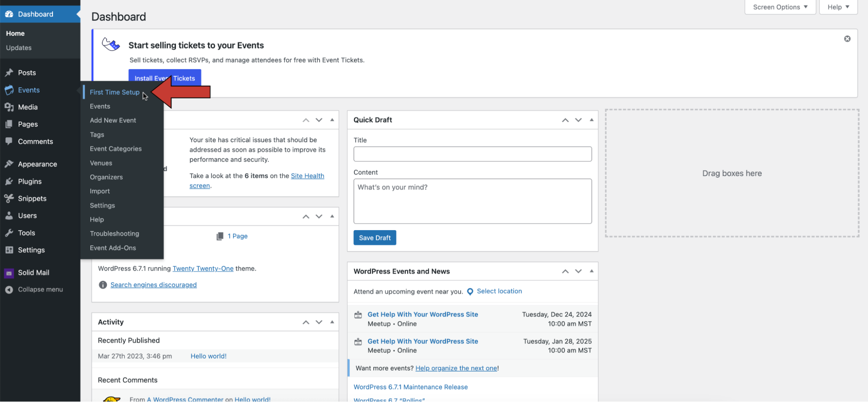Click the Users person icon
The image size is (868, 402).
click(x=9, y=216)
